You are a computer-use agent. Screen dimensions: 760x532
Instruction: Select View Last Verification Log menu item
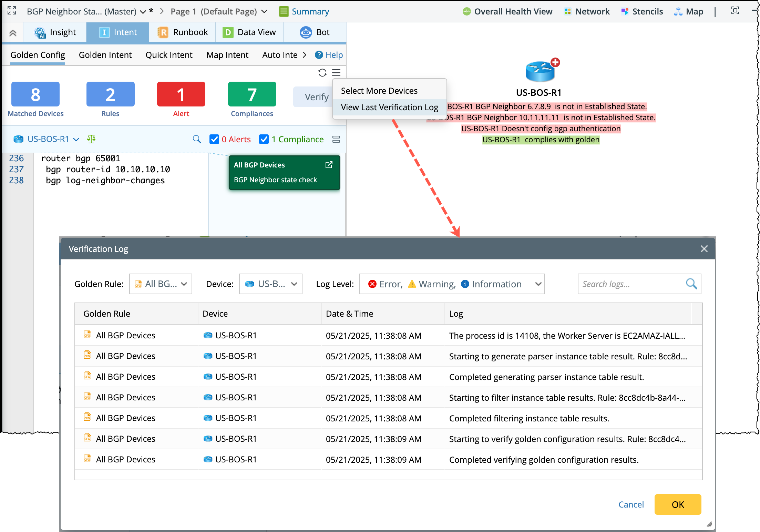click(389, 108)
